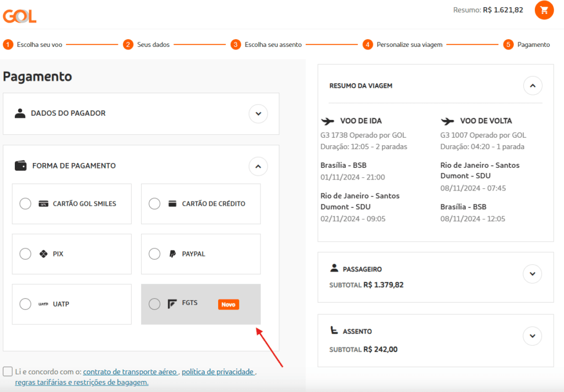The width and height of the screenshot is (564, 392).
Task: Collapse the Forma de Pagamento section
Action: click(x=258, y=166)
